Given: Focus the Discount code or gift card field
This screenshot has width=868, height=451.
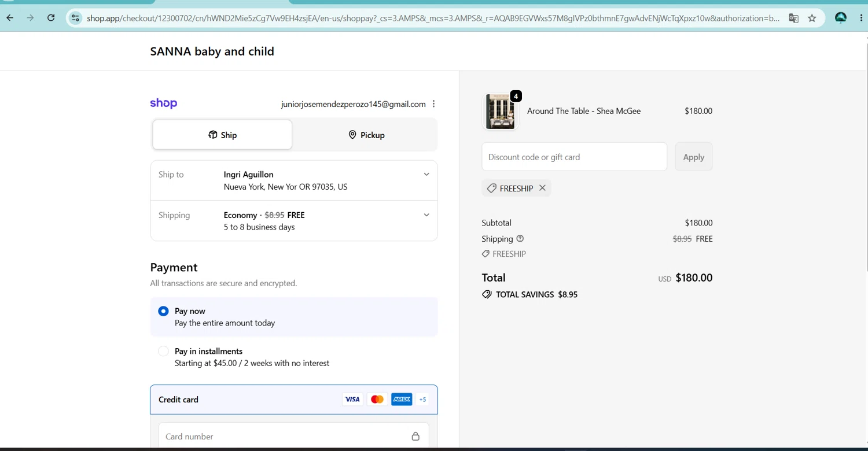Looking at the screenshot, I should point(574,157).
